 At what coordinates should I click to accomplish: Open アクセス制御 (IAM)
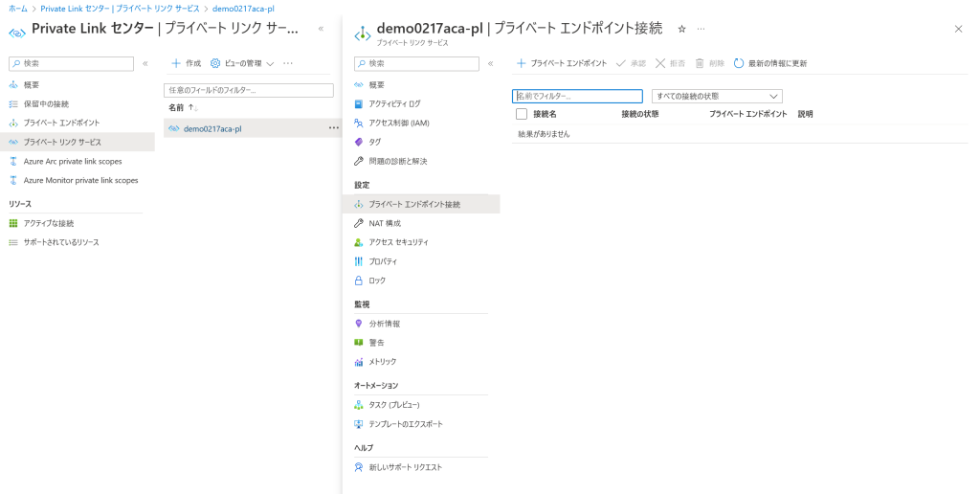(399, 123)
